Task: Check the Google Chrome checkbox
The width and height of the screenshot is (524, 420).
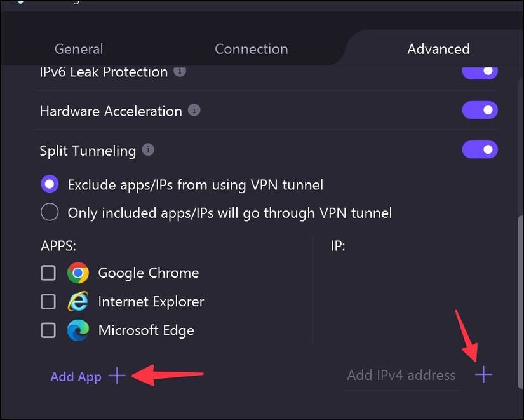Action: point(48,273)
